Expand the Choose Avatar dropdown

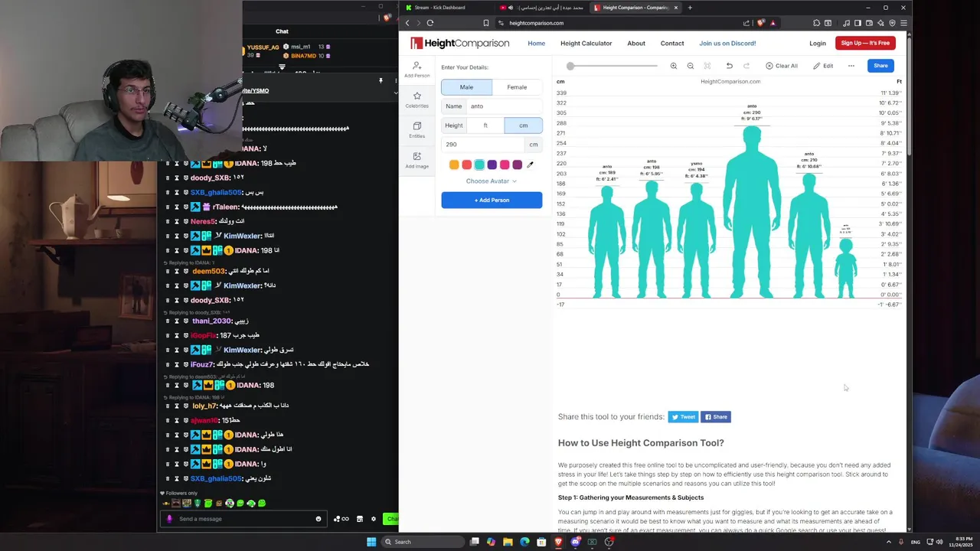coord(492,181)
